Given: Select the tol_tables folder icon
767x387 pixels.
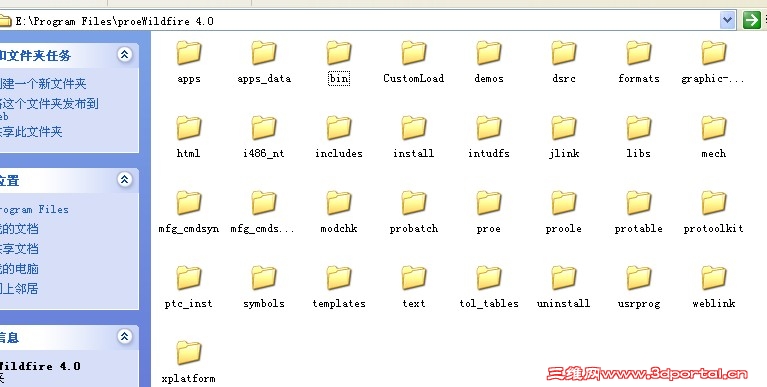Looking at the screenshot, I should pos(489,278).
